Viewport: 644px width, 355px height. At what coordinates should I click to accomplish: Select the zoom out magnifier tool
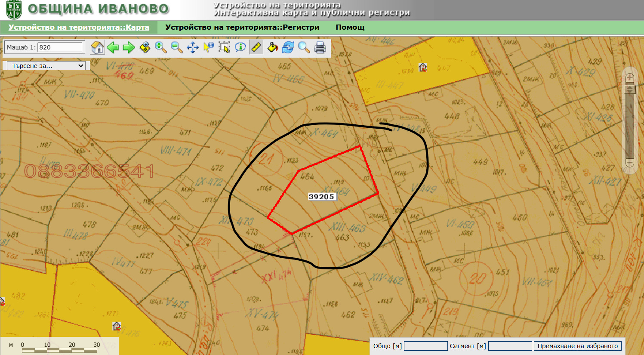pos(177,47)
